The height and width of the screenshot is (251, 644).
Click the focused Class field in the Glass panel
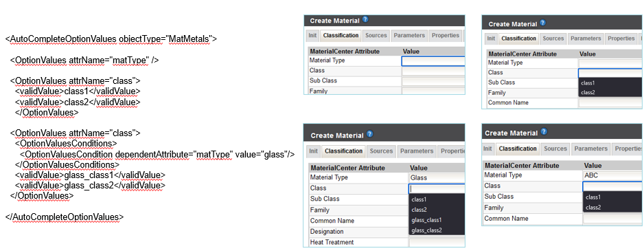pos(437,189)
